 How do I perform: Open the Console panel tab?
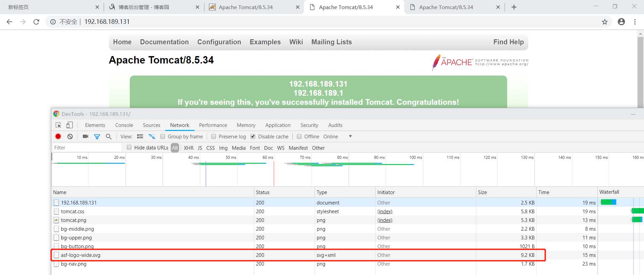124,125
